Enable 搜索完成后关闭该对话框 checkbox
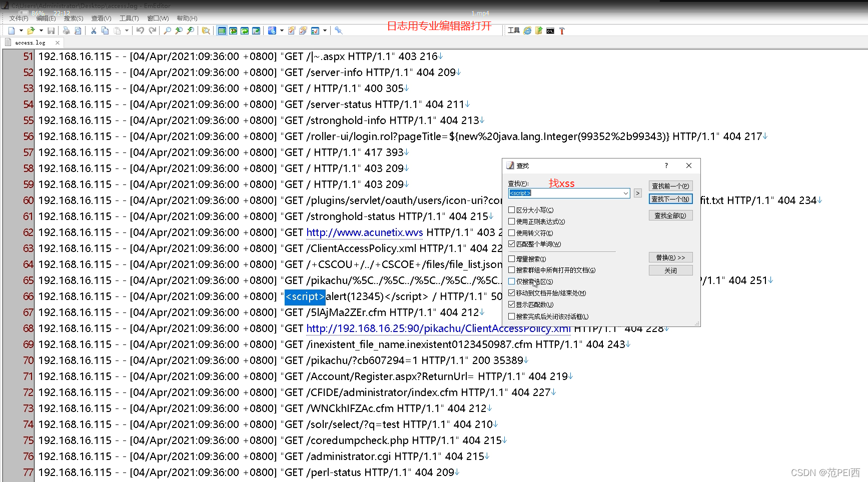 coord(511,316)
